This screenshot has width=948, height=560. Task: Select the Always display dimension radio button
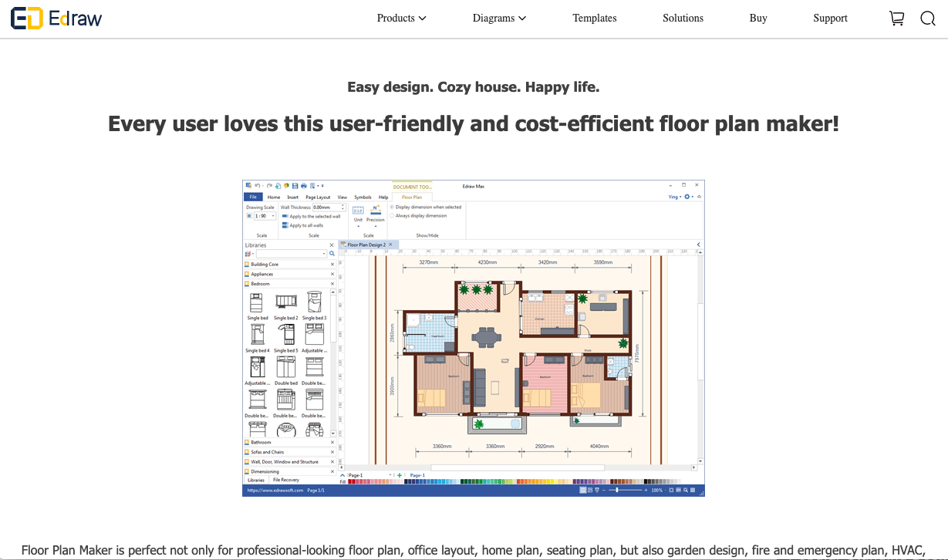(393, 214)
